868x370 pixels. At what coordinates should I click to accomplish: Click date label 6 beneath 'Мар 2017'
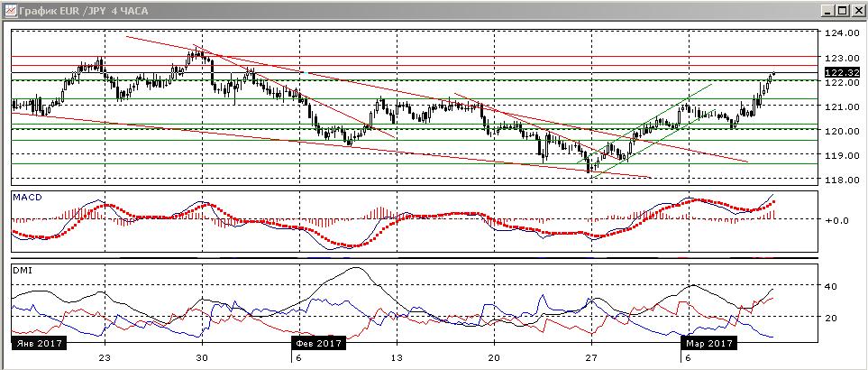pos(690,357)
